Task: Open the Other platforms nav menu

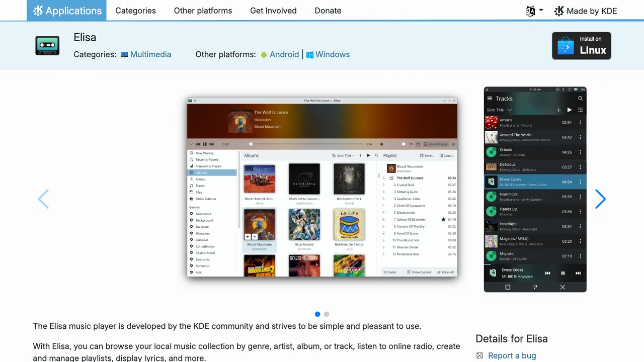Action: pos(203,11)
